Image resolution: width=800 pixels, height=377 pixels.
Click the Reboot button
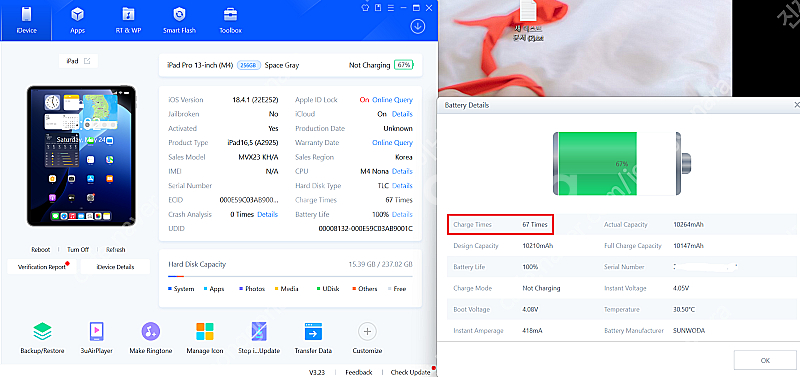(x=41, y=249)
